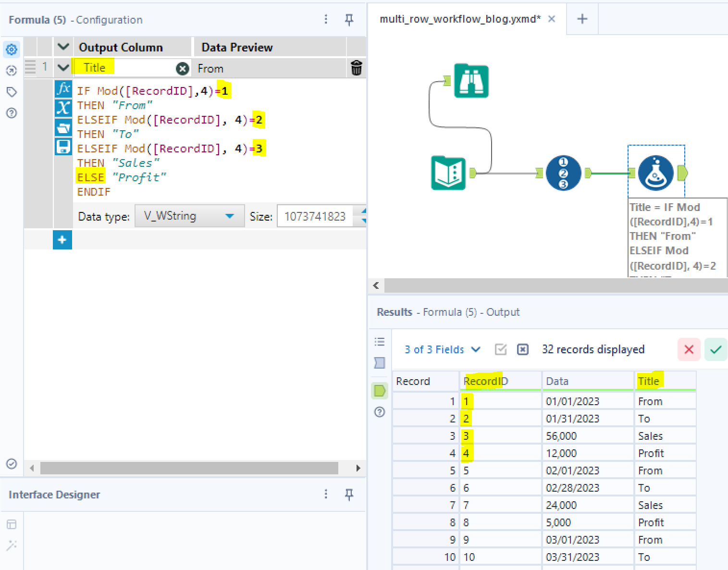The width and height of the screenshot is (728, 570).
Task: Open recent and saved expressions folder icon
Action: tap(63, 127)
